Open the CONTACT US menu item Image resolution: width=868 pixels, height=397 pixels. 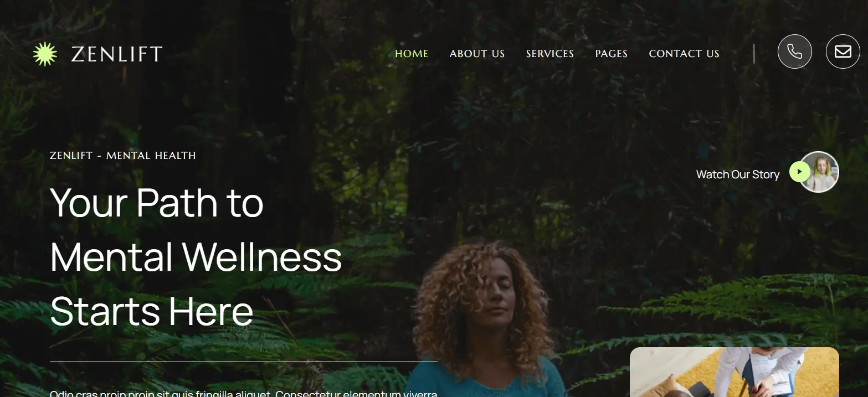tap(684, 54)
